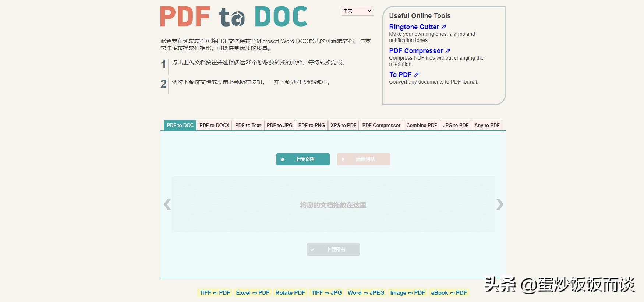
Task: Click the text 'Compress PDF files without changing'
Action: tap(432, 58)
